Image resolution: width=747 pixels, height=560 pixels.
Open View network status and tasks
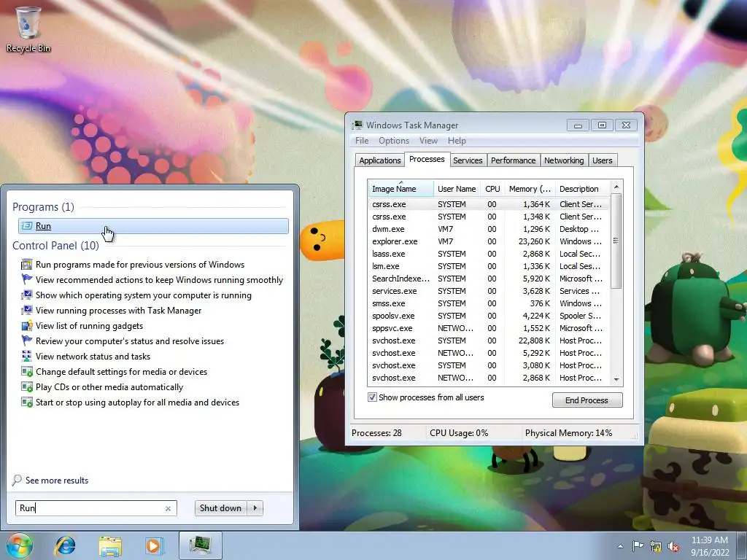pos(93,356)
